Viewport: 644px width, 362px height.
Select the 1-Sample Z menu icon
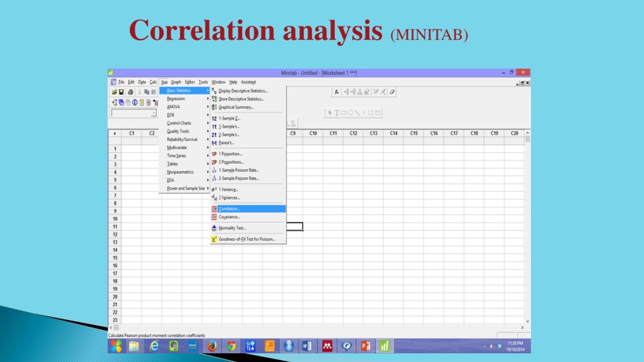pyautogui.click(x=214, y=118)
